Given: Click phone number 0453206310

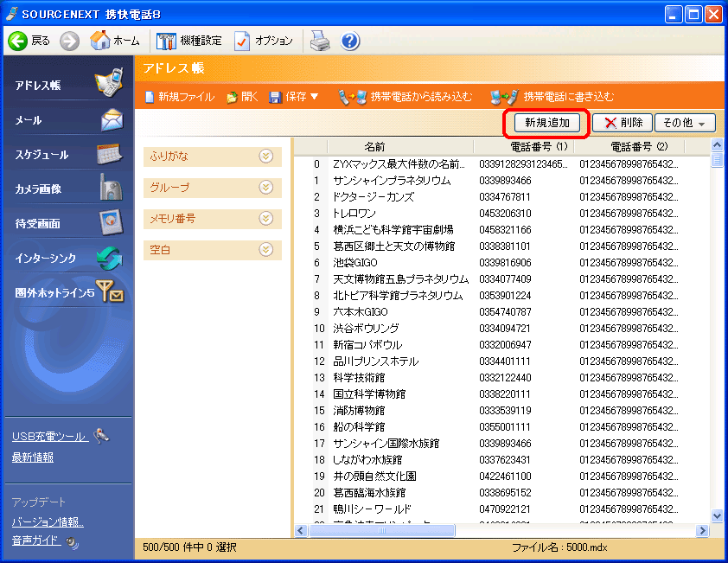Looking at the screenshot, I should (505, 214).
